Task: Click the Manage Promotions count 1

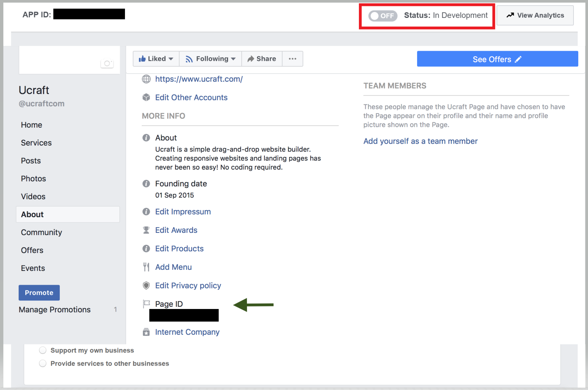Action: 116,309
